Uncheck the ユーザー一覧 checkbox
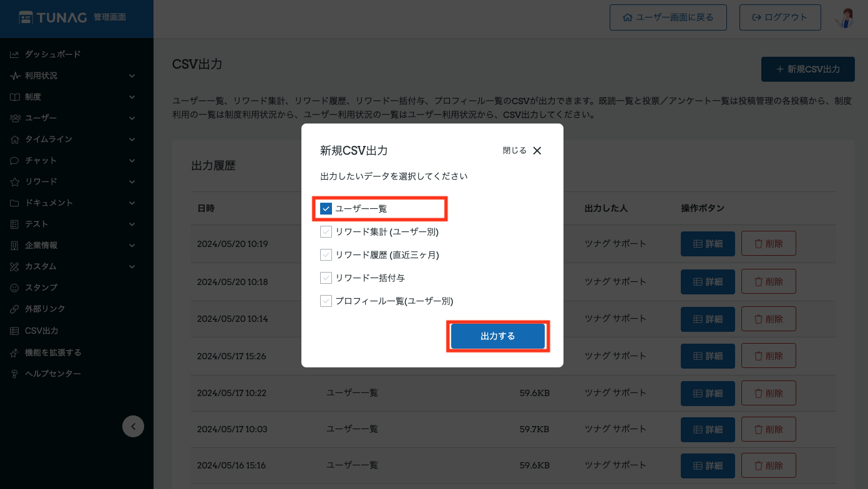The height and width of the screenshot is (489, 868). point(326,209)
